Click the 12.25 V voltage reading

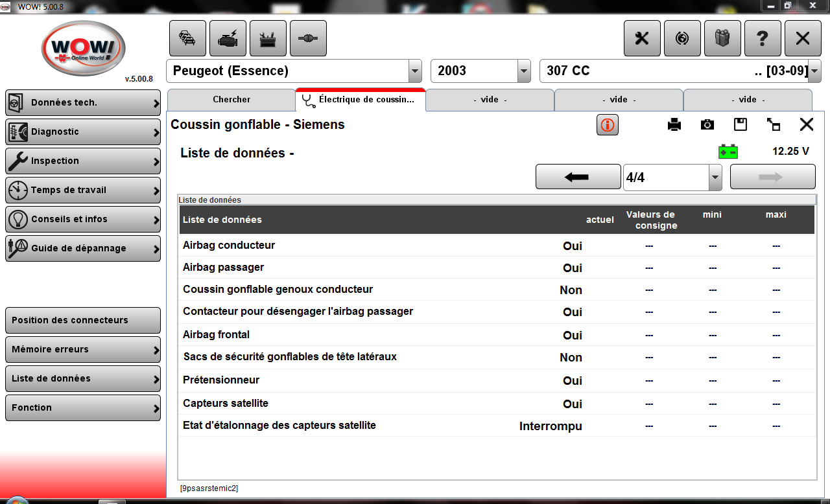[790, 152]
